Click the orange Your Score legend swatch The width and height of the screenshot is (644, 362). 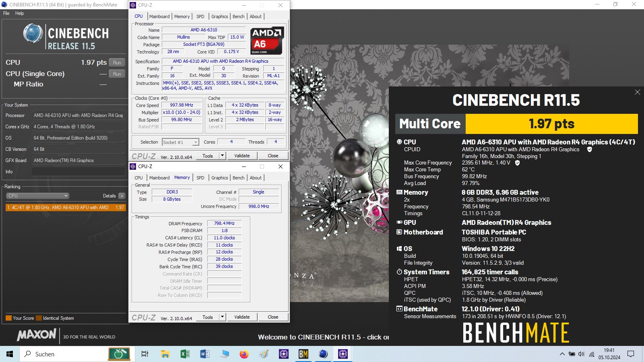point(8,318)
